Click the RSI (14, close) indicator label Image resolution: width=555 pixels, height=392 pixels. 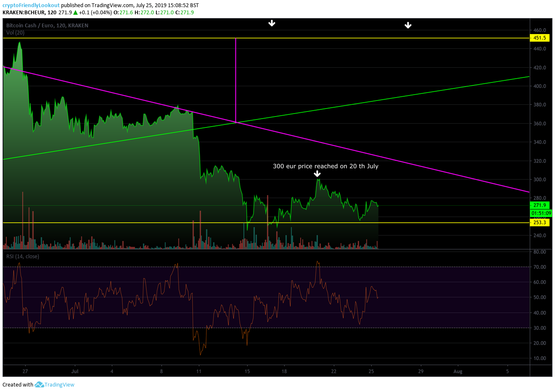22,256
